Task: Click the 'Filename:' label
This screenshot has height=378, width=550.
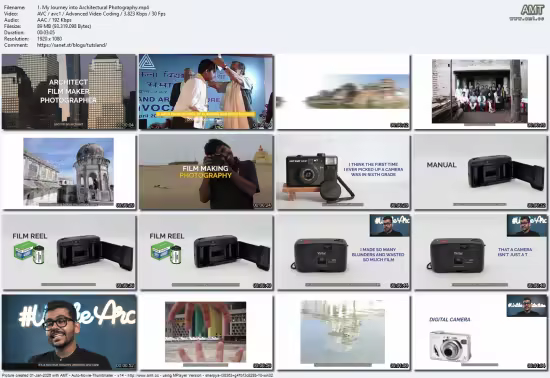Action: tap(14, 7)
